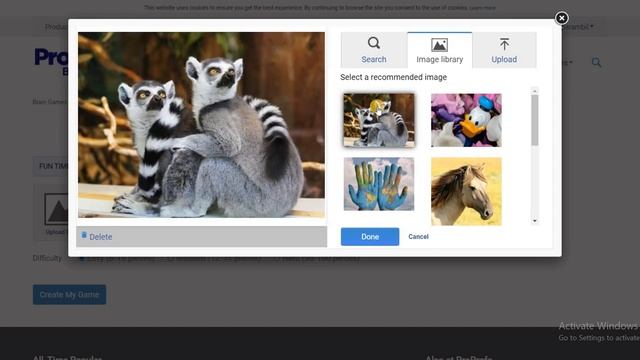
Task: Choose the painted world-map hands thumbnail
Action: tap(379, 184)
